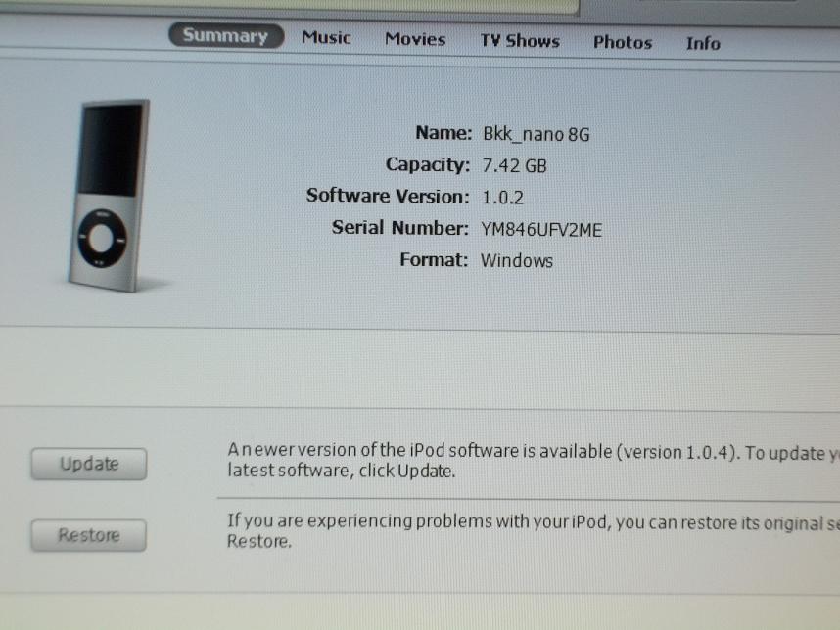Go to the Movies tab

[414, 39]
